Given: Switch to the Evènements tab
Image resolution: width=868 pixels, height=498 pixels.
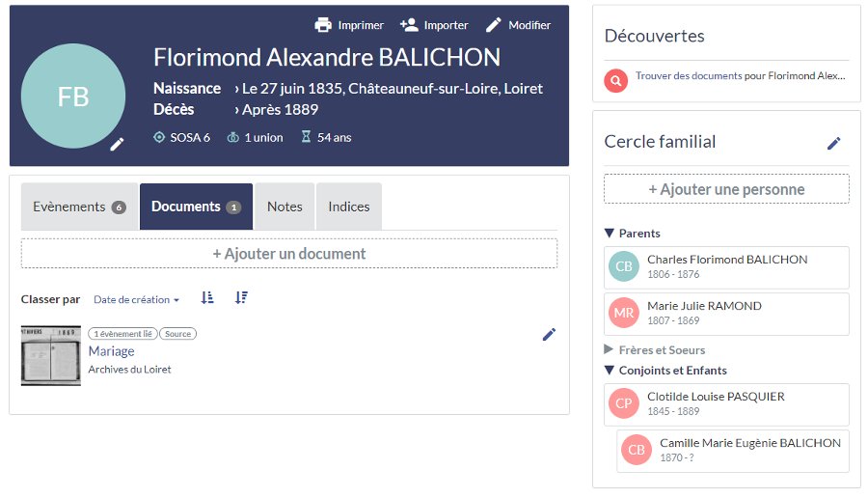Looking at the screenshot, I should 79,207.
